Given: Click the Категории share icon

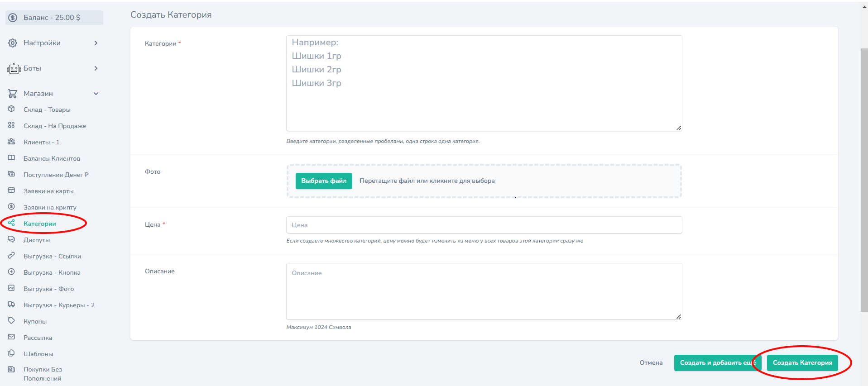Looking at the screenshot, I should pyautogui.click(x=11, y=223).
